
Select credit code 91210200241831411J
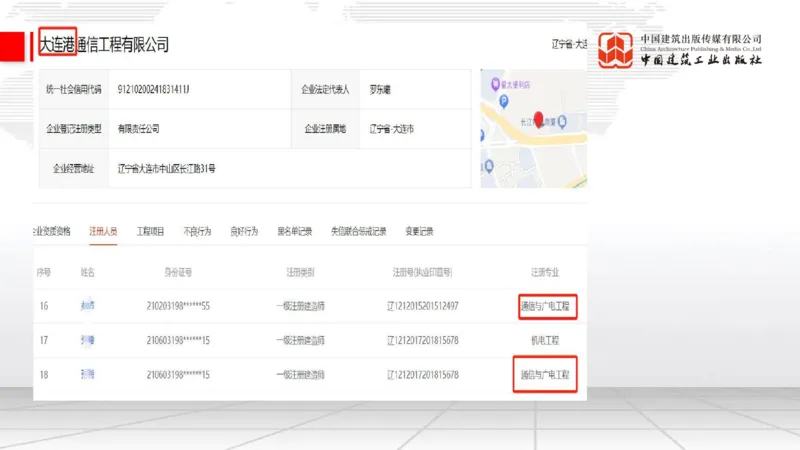click(153, 90)
